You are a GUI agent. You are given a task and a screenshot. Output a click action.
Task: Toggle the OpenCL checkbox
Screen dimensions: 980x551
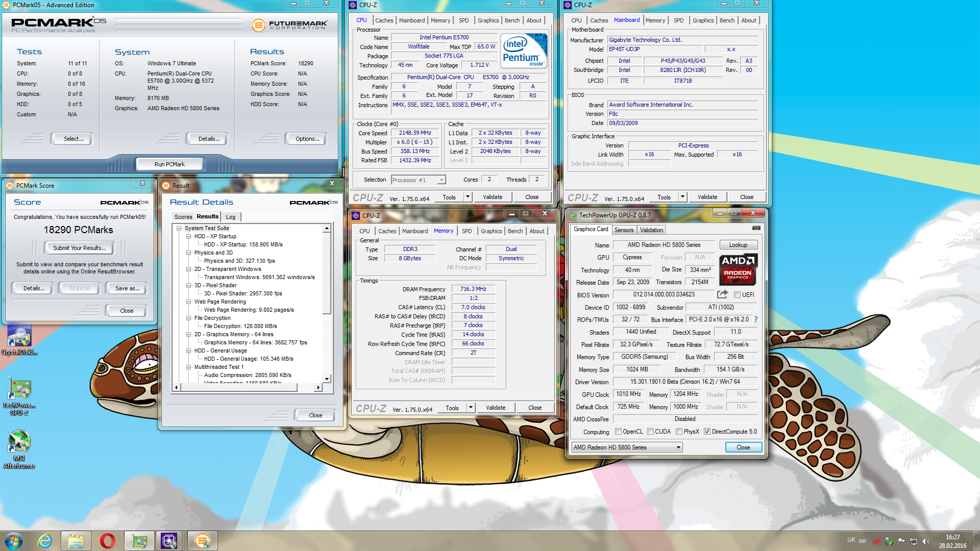point(618,432)
